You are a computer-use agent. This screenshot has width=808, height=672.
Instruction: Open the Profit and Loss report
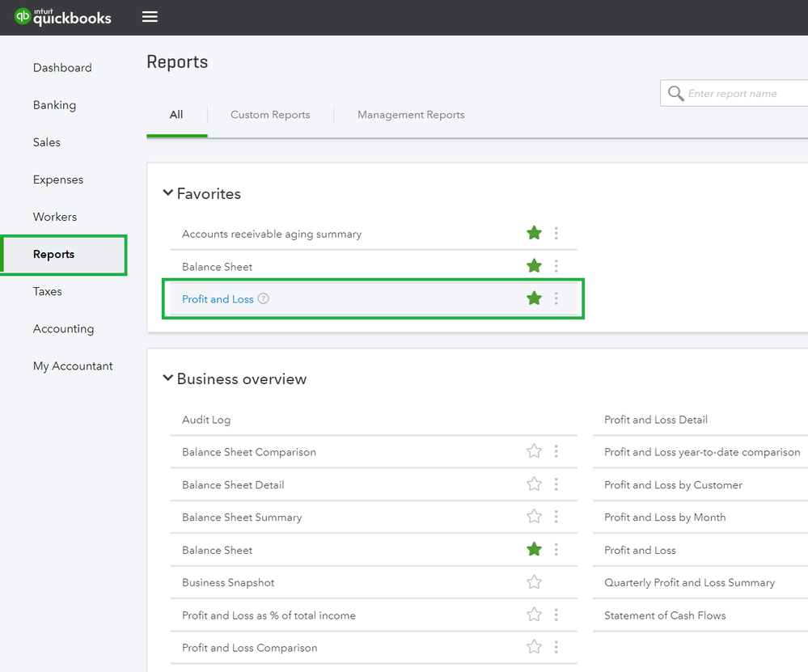coord(218,298)
